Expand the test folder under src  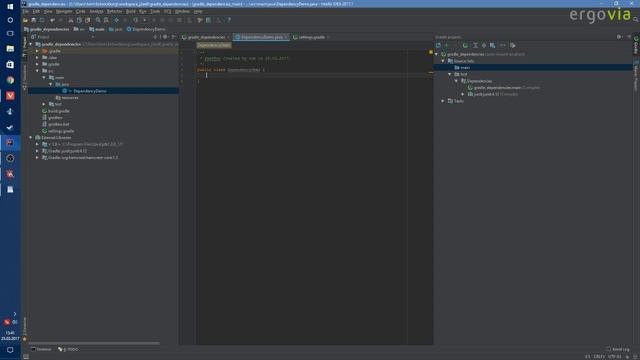pyautogui.click(x=44, y=104)
